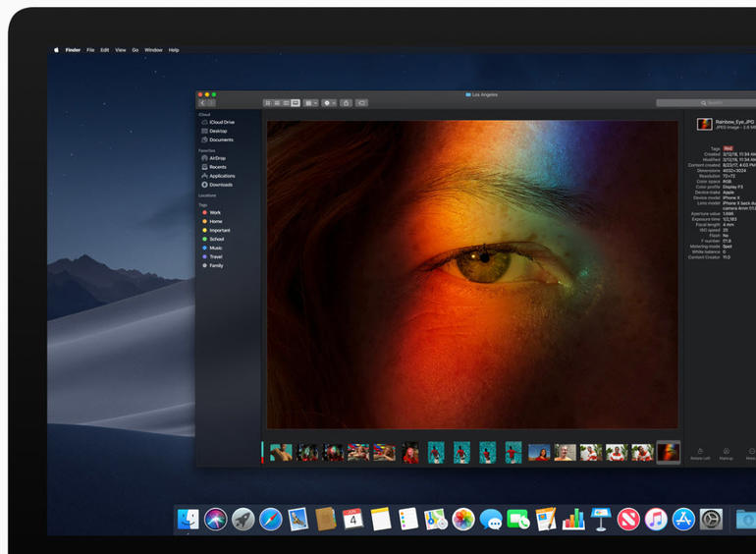Open the edit tags toolbar button
Viewport: 756px width, 554px height.
(361, 103)
